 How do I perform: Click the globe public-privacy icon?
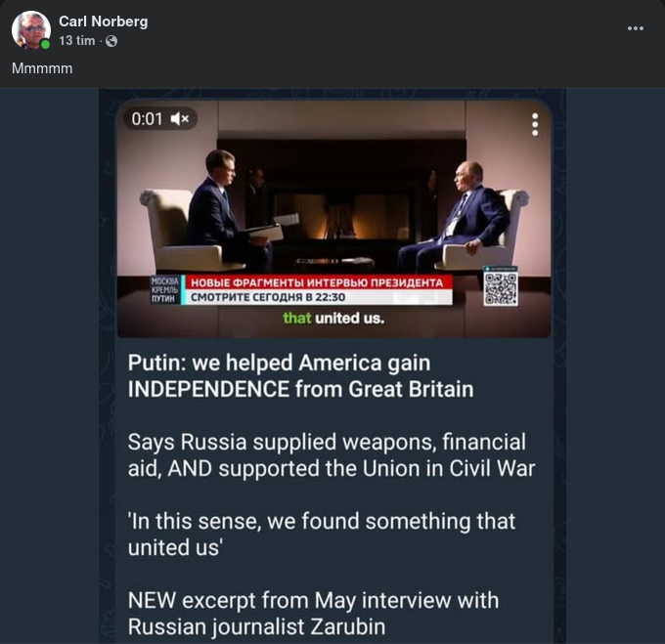coord(111,41)
